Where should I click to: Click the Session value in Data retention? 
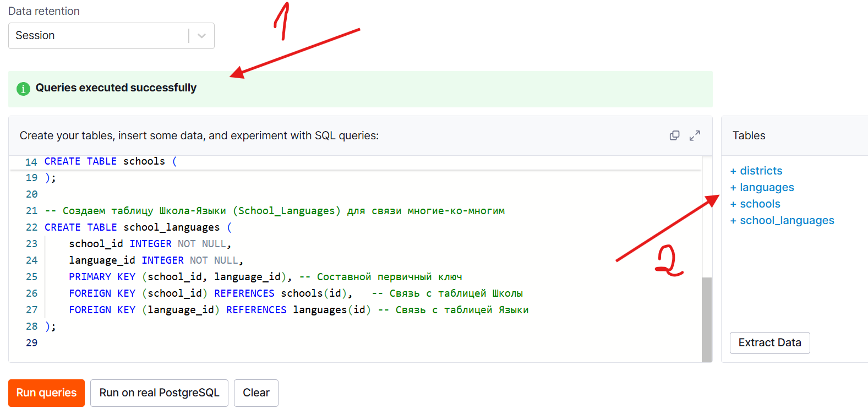click(x=35, y=36)
